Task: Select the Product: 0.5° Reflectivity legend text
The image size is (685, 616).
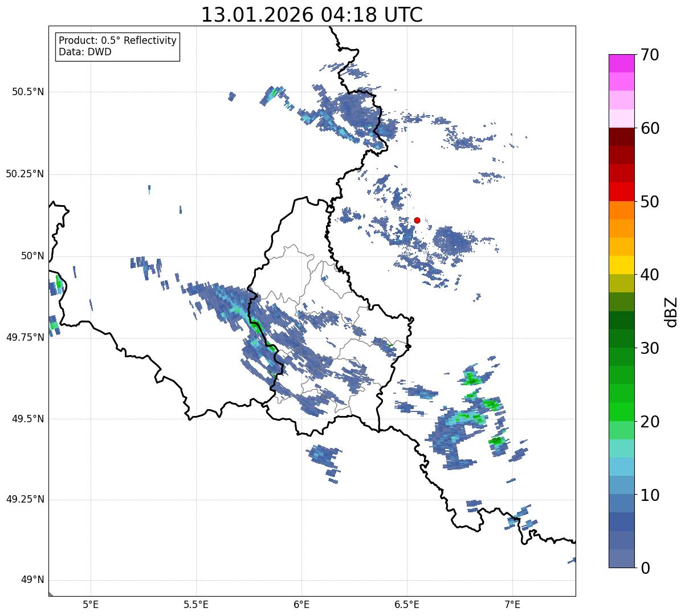Action: [117, 40]
